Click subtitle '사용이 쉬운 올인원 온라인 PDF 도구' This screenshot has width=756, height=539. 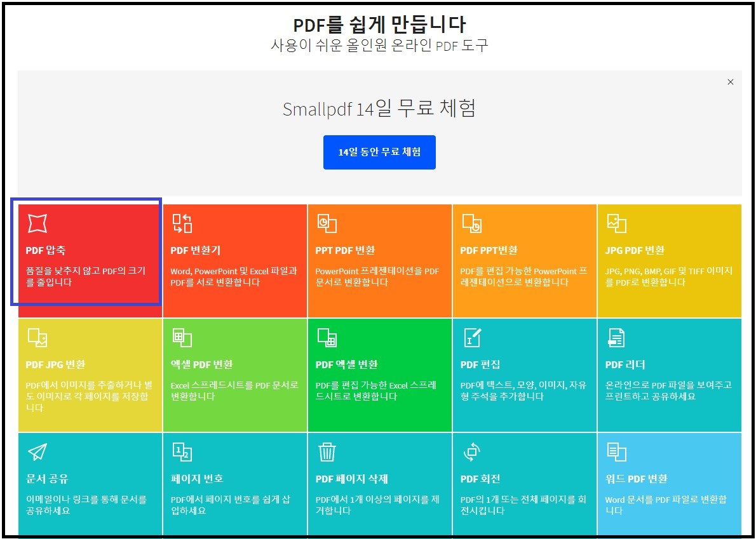(379, 46)
